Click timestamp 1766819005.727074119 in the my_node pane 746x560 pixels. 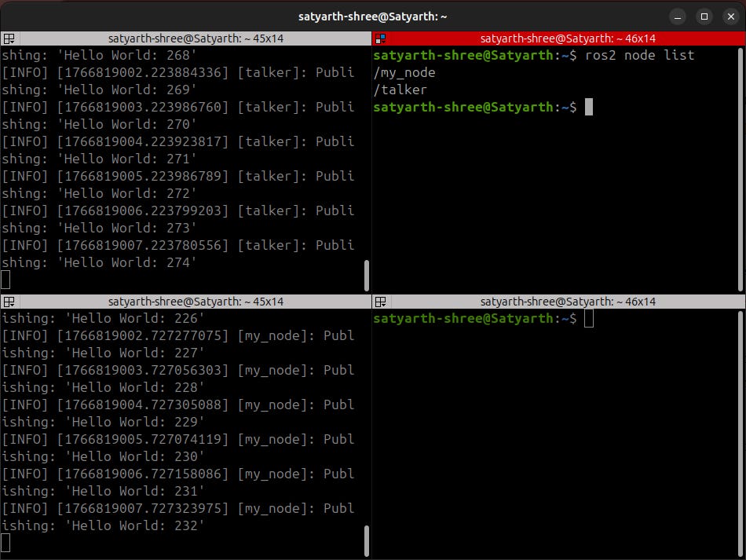point(143,440)
